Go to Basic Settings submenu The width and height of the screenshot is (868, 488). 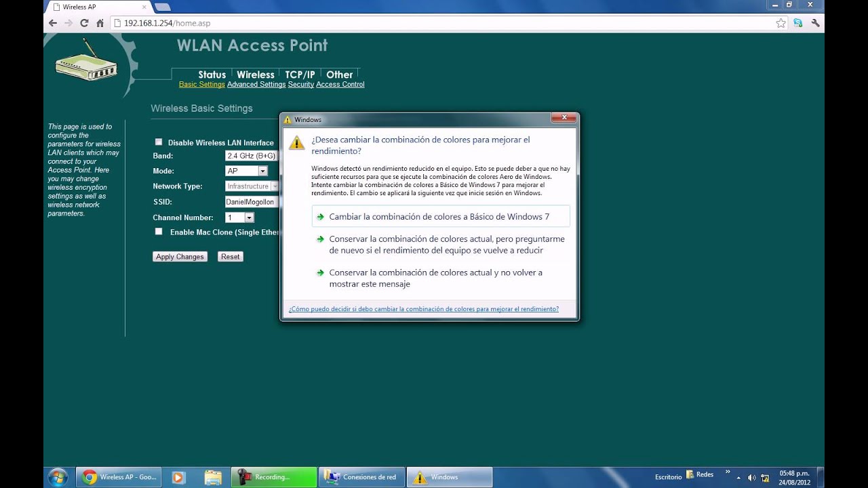201,85
